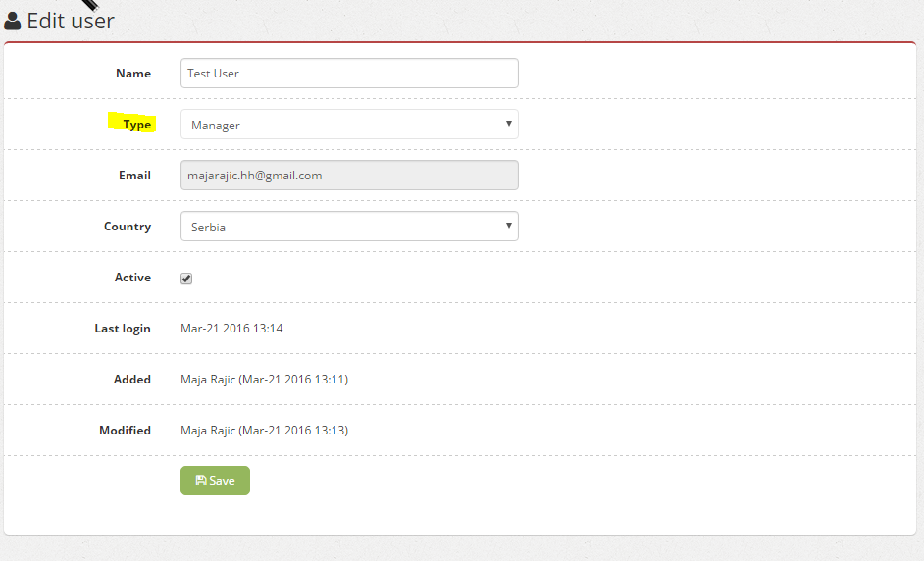Focus the Name field containing Test User
Viewport: 924px width, 561px height.
click(349, 74)
